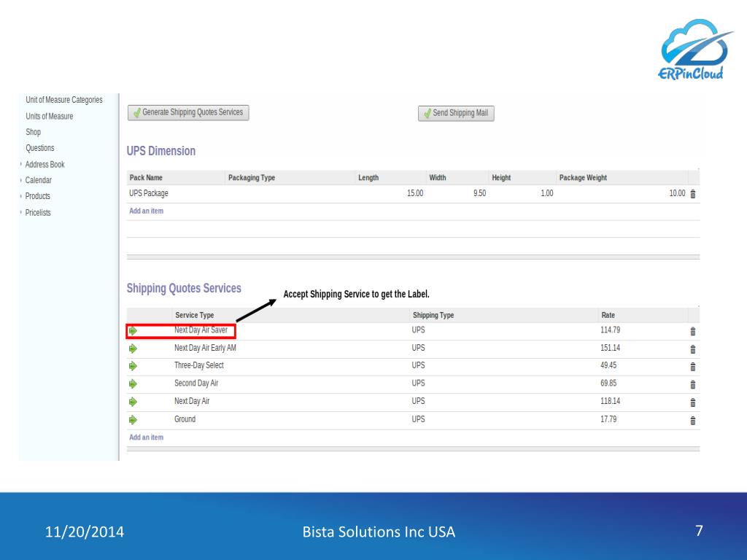Expand the Products menu
The image size is (747, 560).
(x=38, y=196)
